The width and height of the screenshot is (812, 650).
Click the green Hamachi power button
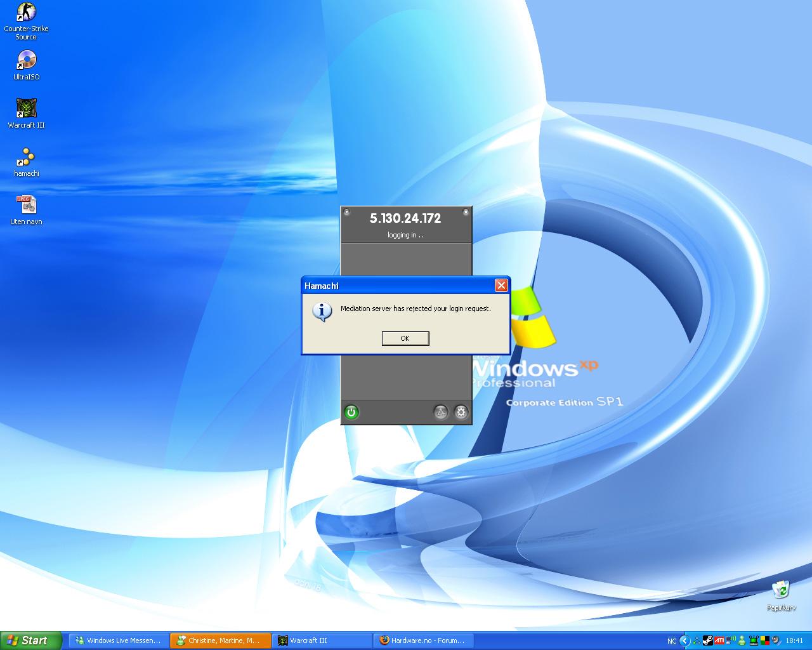pyautogui.click(x=351, y=412)
